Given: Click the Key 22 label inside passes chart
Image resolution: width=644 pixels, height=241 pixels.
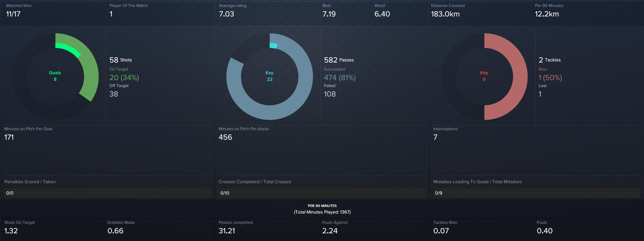Looking at the screenshot, I should [270, 76].
